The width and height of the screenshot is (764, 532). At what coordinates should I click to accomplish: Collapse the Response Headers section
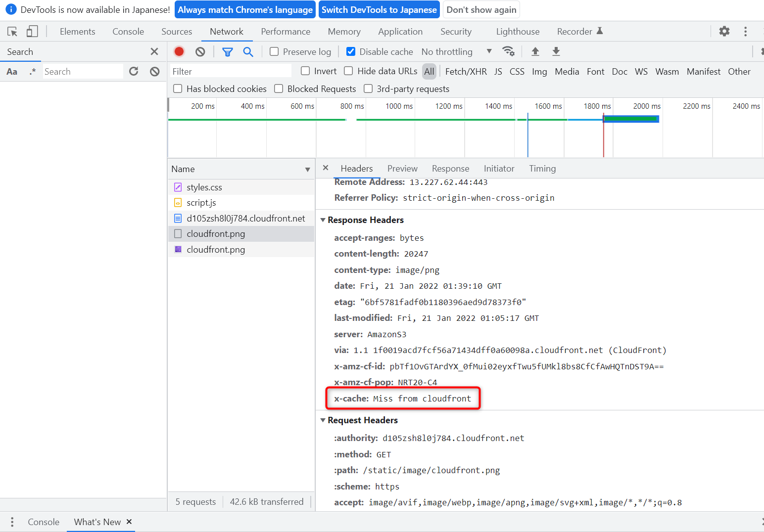tap(323, 220)
